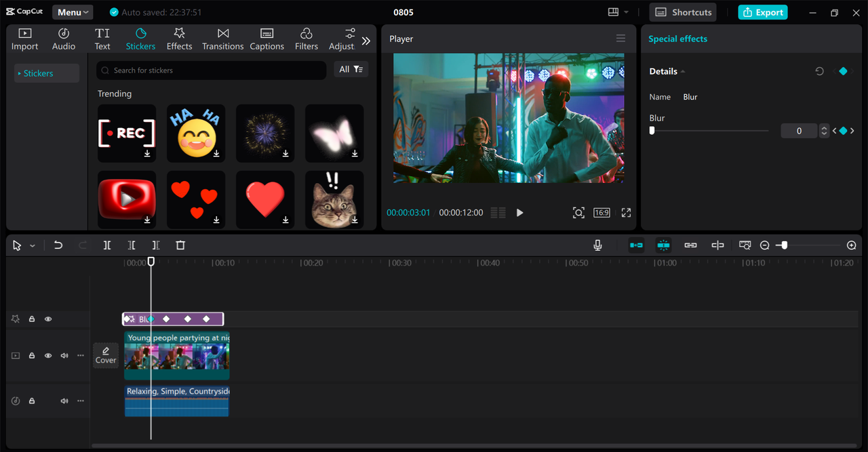This screenshot has width=868, height=452.
Task: Open the pointer tool mode dropdown
Action: [x=33, y=246]
